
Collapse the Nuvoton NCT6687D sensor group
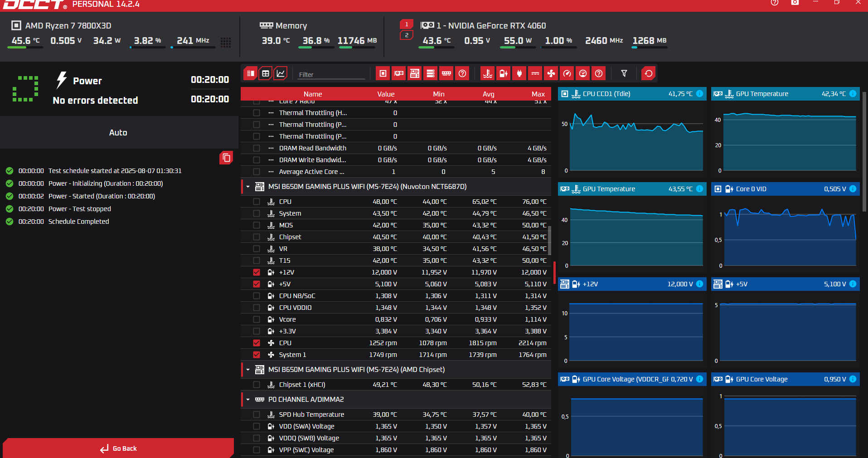[248, 187]
